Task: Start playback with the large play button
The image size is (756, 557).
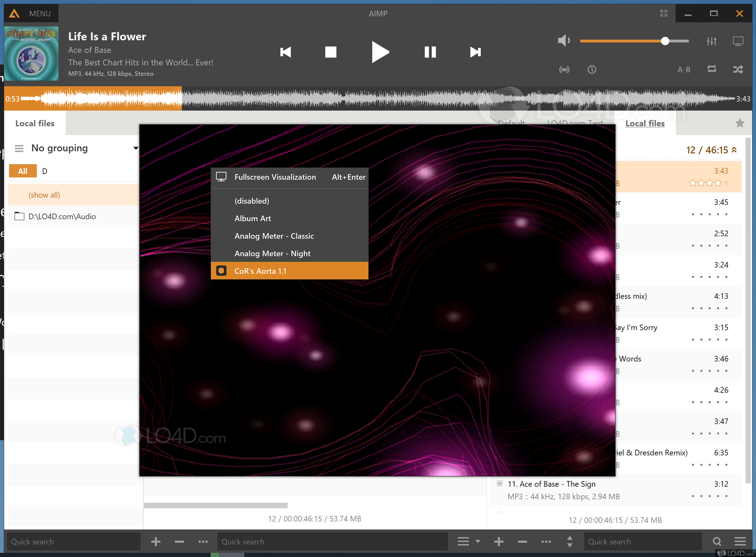Action: [x=380, y=52]
